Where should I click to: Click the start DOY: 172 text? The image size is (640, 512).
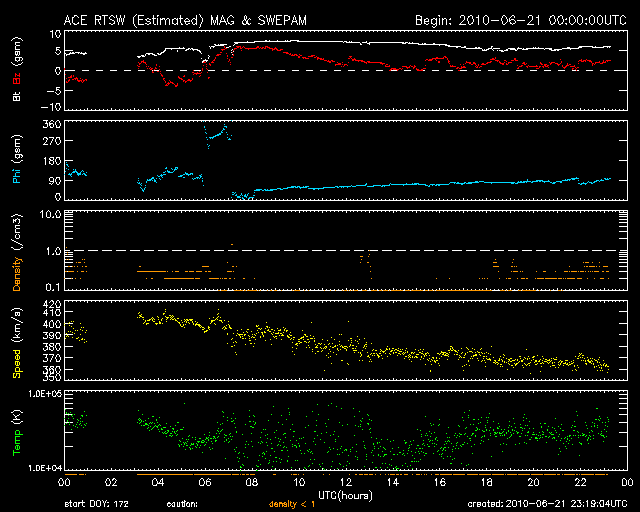tap(97, 504)
